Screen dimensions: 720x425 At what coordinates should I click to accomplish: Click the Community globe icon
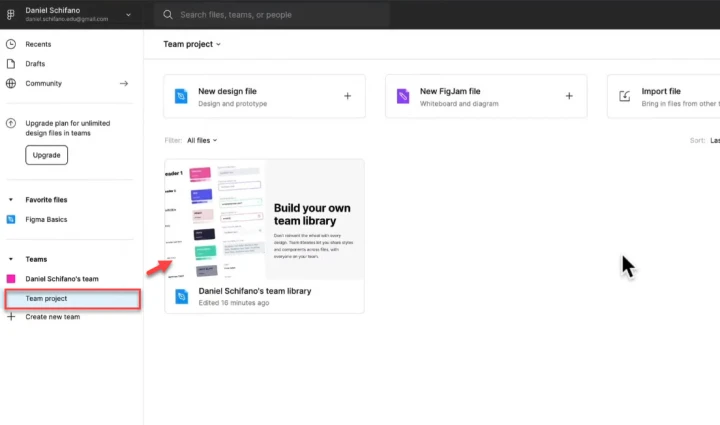(11, 84)
